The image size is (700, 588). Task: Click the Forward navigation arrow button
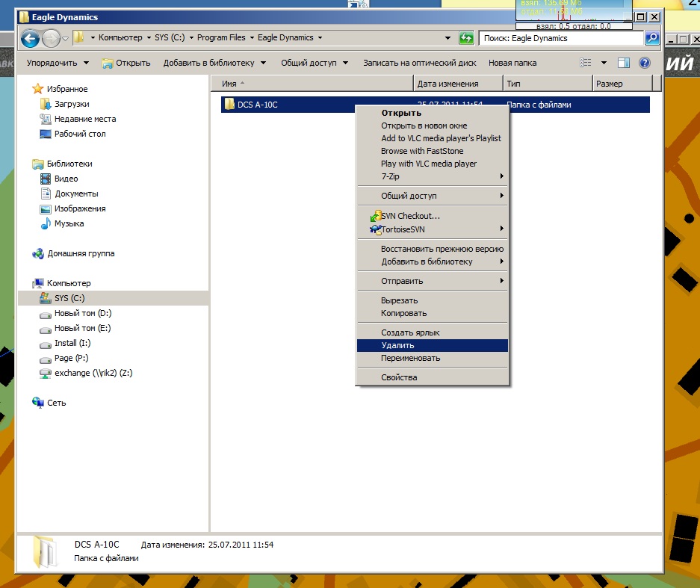coord(51,38)
